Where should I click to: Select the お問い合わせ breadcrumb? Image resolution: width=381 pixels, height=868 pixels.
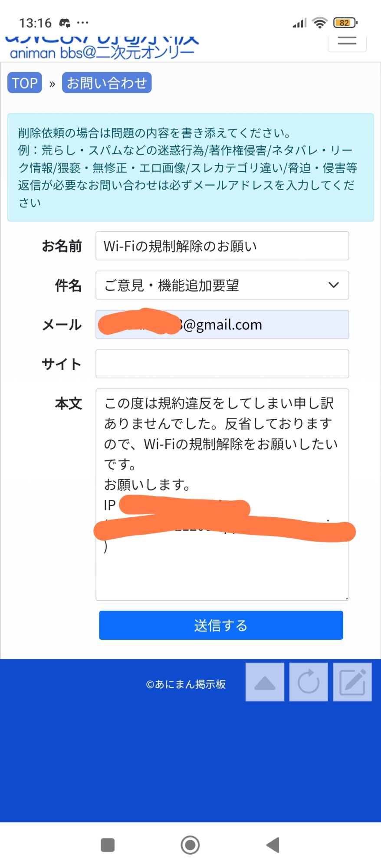(107, 83)
